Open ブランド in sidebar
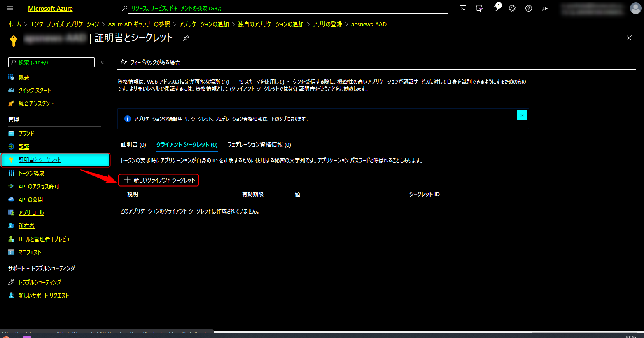Image resolution: width=644 pixels, height=338 pixels. coord(26,134)
